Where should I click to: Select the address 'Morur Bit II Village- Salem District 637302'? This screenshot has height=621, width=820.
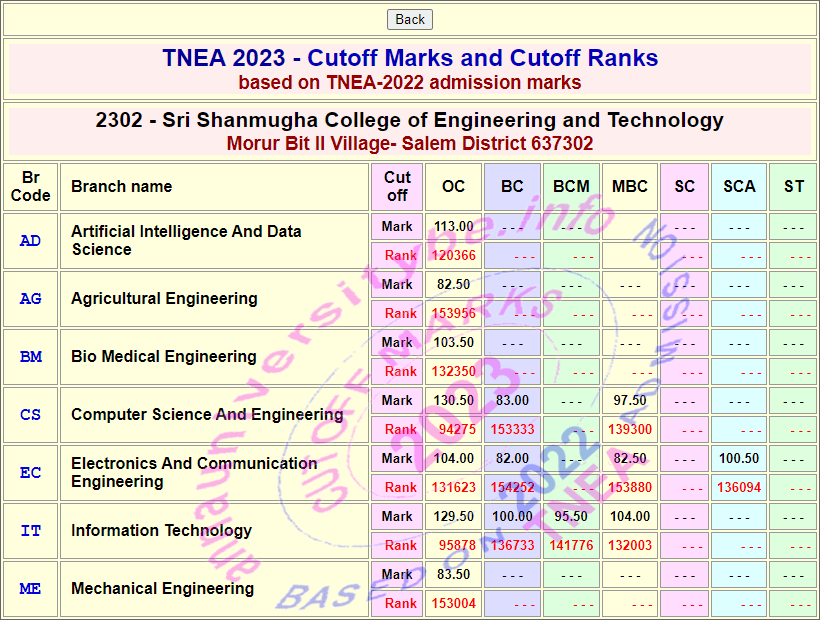pos(410,143)
